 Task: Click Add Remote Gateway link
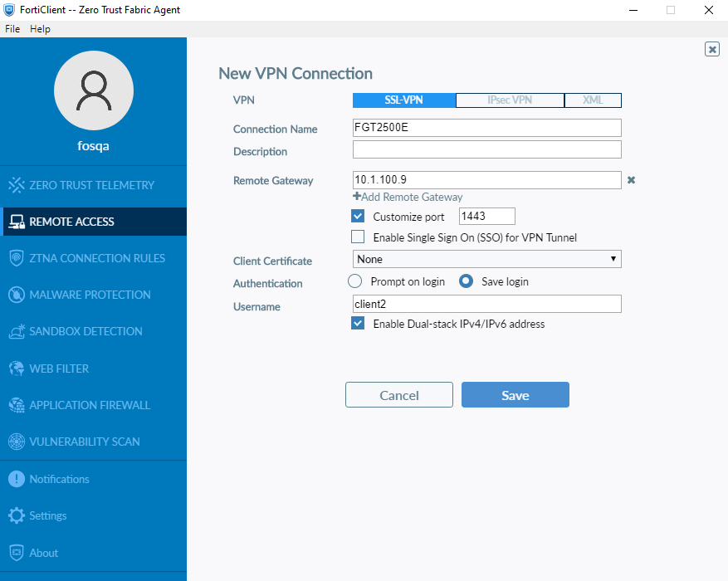(408, 197)
